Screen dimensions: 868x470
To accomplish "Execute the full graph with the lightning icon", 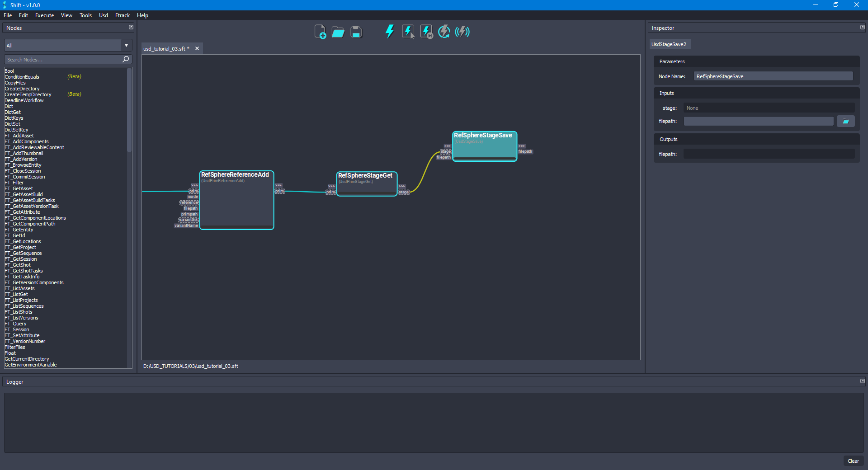I will (x=389, y=31).
